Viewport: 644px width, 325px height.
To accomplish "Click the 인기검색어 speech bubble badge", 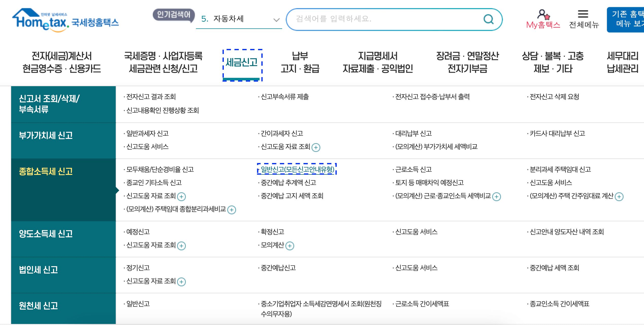I will click(x=174, y=15).
